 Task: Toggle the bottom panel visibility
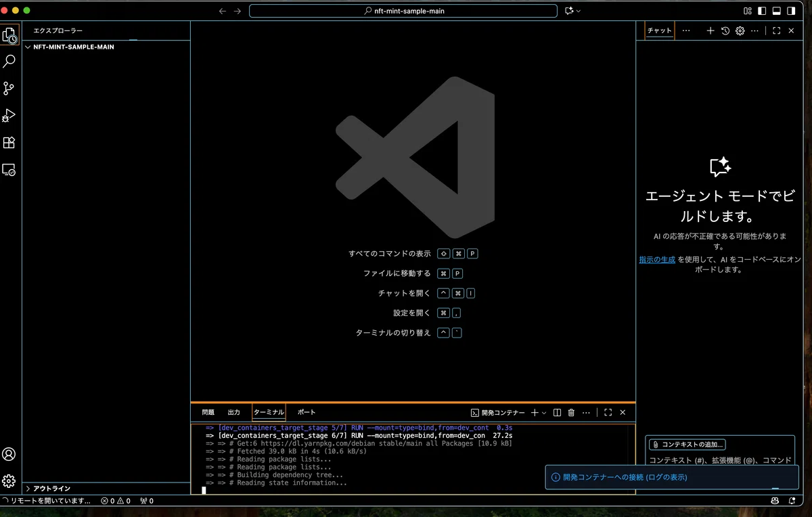(x=777, y=11)
